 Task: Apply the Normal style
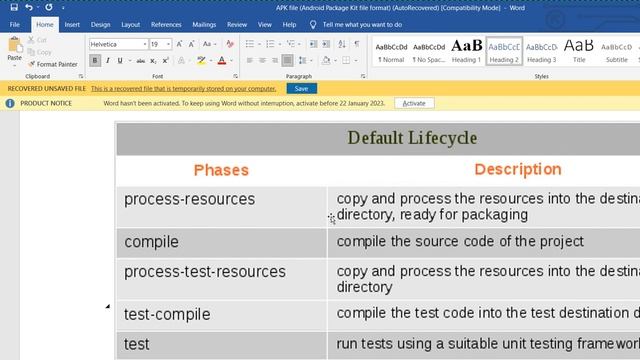click(x=391, y=51)
